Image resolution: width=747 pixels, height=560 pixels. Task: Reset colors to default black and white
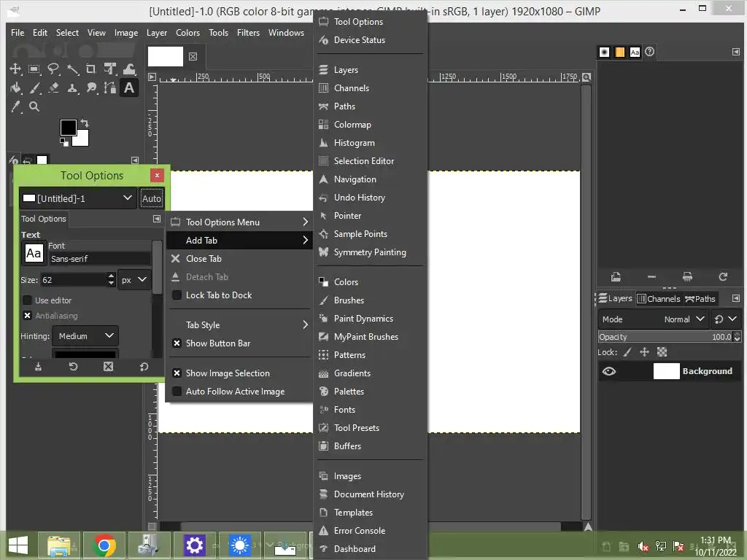(x=64, y=142)
